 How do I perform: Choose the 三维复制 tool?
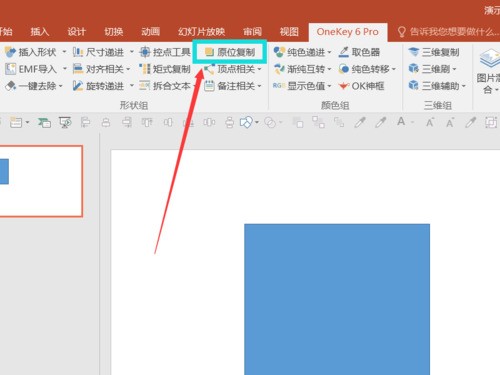coord(434,52)
